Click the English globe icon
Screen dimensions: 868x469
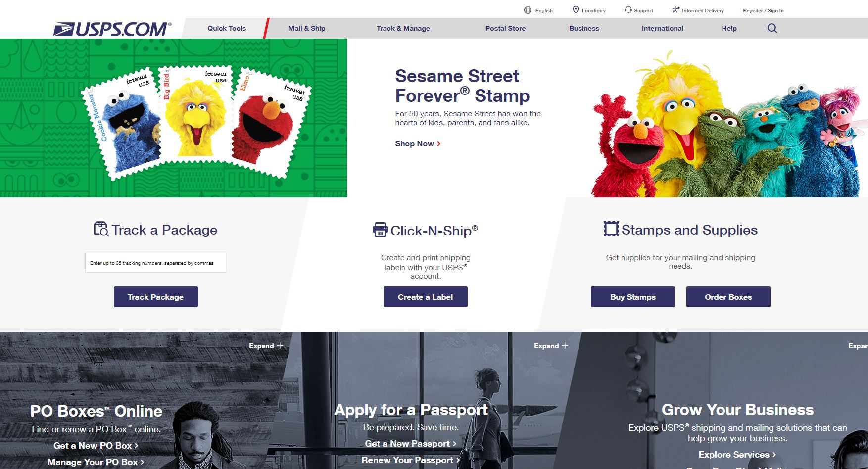point(528,10)
